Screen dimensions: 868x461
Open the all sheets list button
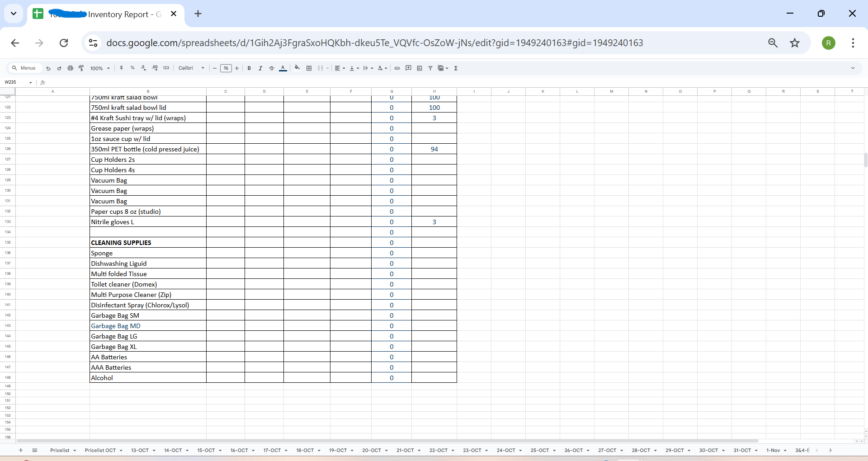pyautogui.click(x=35, y=450)
